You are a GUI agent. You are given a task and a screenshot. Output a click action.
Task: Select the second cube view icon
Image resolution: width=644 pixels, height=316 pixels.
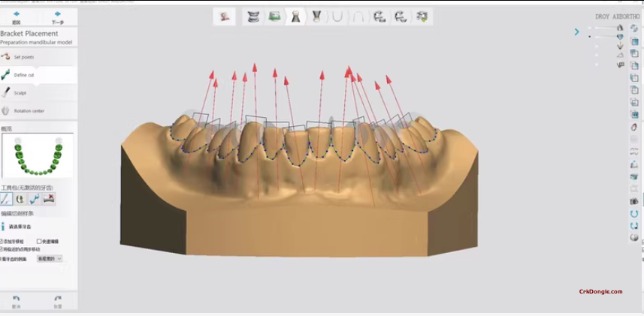tap(634, 53)
